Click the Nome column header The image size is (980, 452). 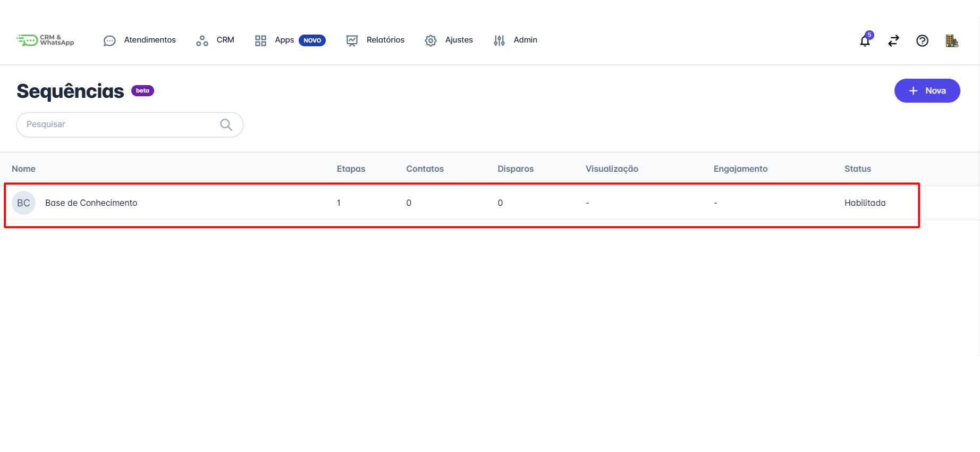[x=23, y=169]
